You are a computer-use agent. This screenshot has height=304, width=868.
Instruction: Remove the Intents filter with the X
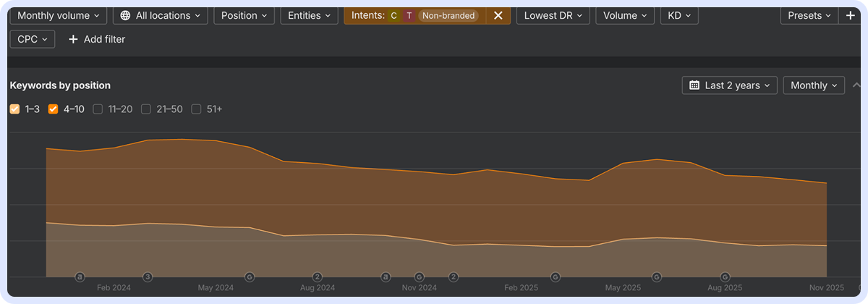pyautogui.click(x=498, y=15)
